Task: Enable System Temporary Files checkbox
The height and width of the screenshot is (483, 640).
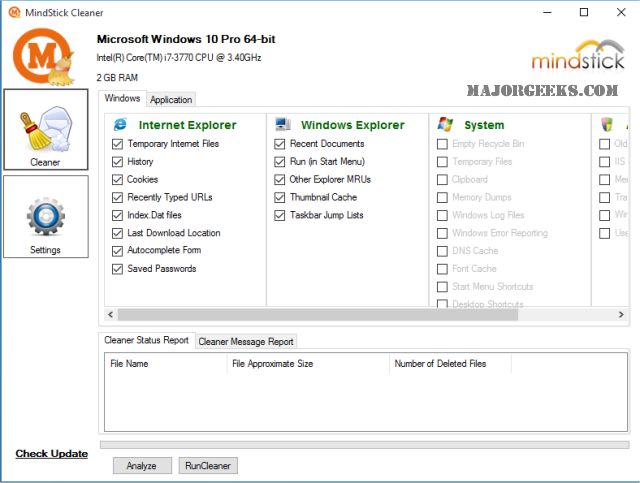Action: pyautogui.click(x=442, y=162)
